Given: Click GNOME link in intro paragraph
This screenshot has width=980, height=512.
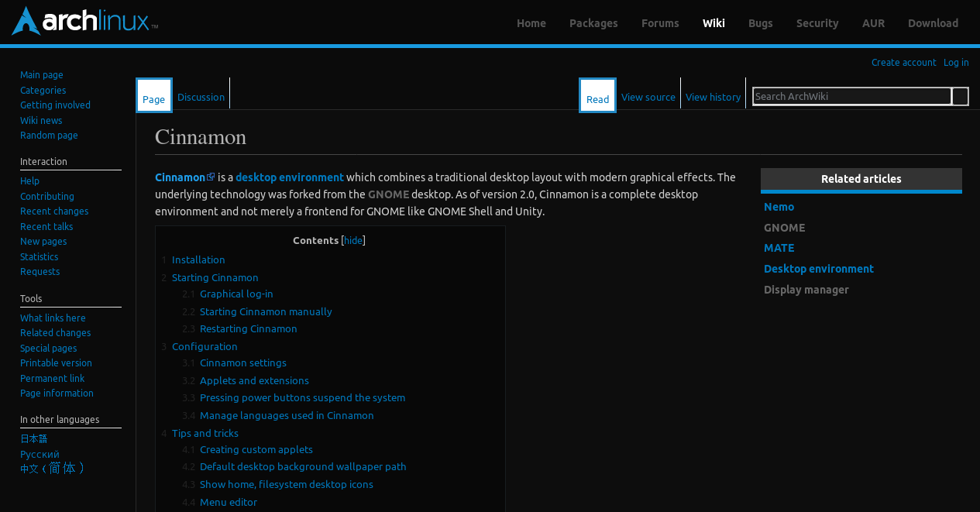Looking at the screenshot, I should pyautogui.click(x=388, y=194).
